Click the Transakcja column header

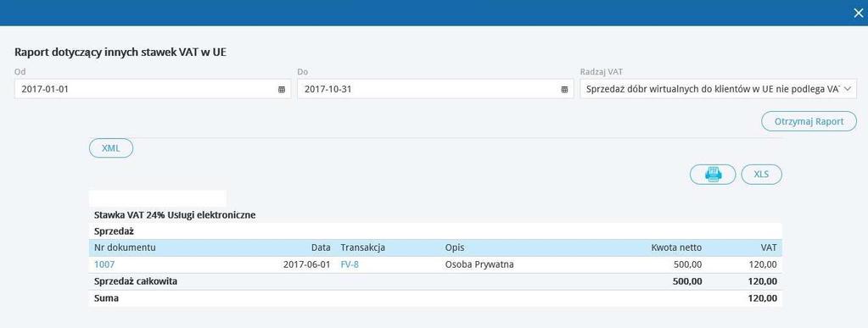click(x=362, y=247)
